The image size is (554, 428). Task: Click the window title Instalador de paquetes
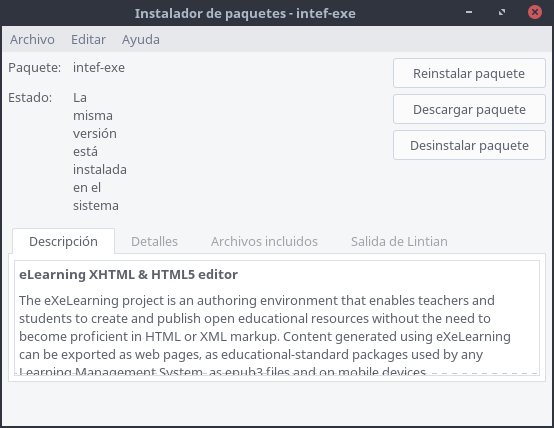tap(245, 13)
